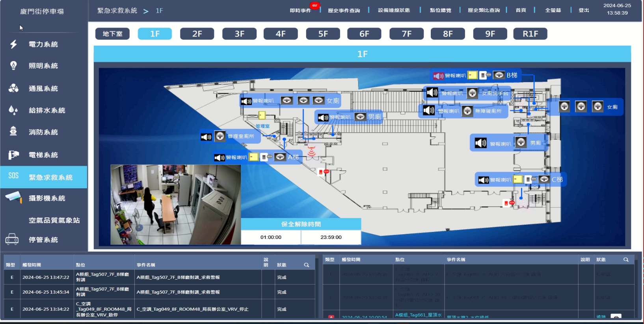This screenshot has width=644, height=324.
Task: Select the 地下室 floor tab
Action: (x=112, y=34)
